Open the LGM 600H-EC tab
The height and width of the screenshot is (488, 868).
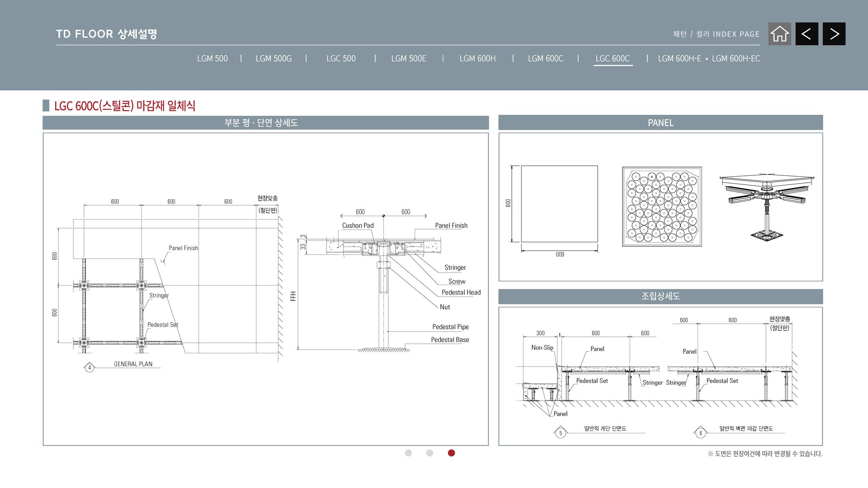736,59
